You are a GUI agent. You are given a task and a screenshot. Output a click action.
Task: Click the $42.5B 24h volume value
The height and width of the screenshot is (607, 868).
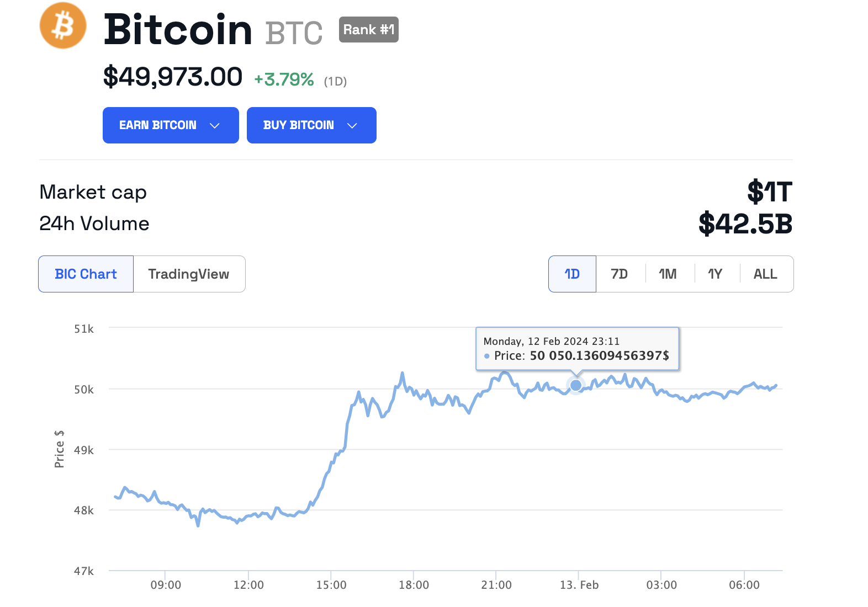click(745, 223)
